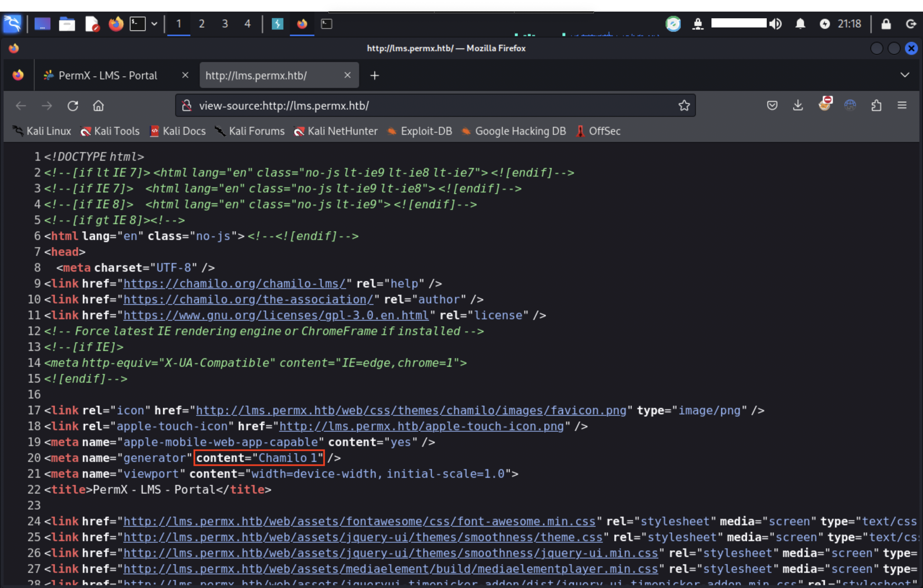Switch to PermX - LMS - Portal tab

pyautogui.click(x=108, y=75)
